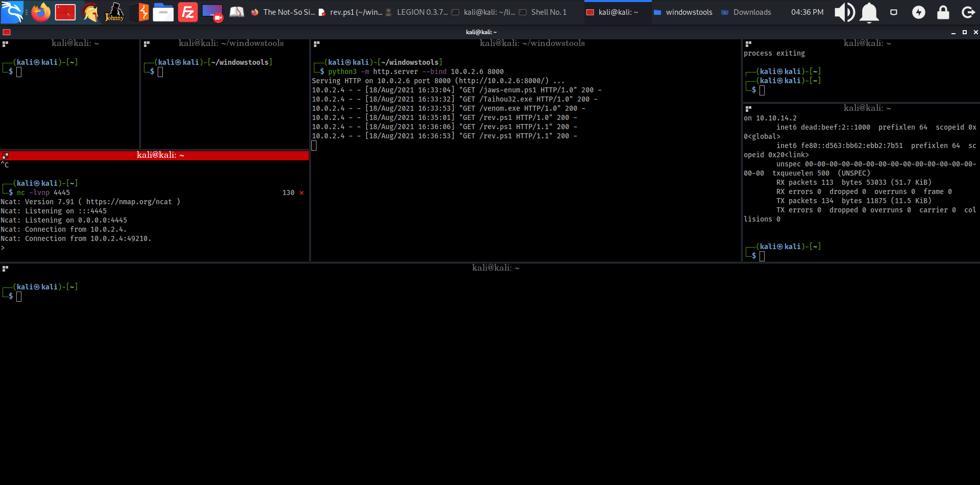Click the red kali@kali: ~ pane title bar

(155, 155)
